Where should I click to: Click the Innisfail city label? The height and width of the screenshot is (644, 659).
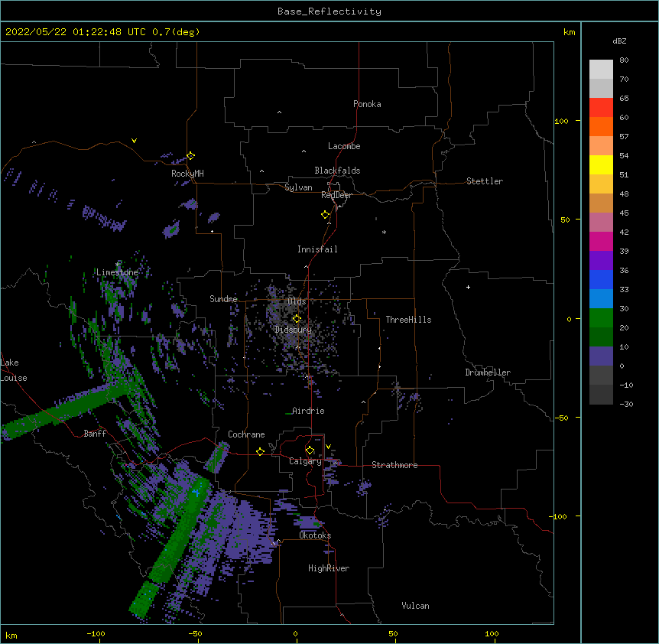[x=317, y=249]
